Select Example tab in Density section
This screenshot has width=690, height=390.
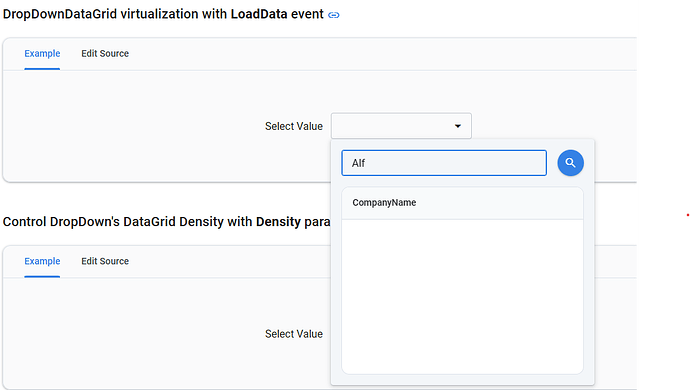pyautogui.click(x=42, y=261)
